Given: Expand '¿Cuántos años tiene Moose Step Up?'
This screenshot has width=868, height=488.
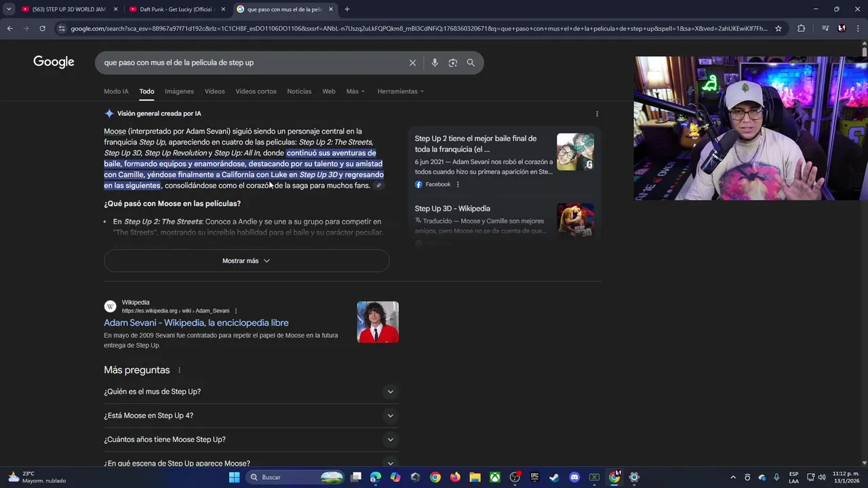Looking at the screenshot, I should click(251, 439).
